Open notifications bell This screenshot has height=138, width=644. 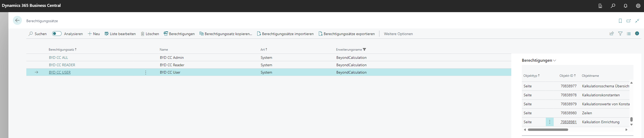[x=626, y=6]
